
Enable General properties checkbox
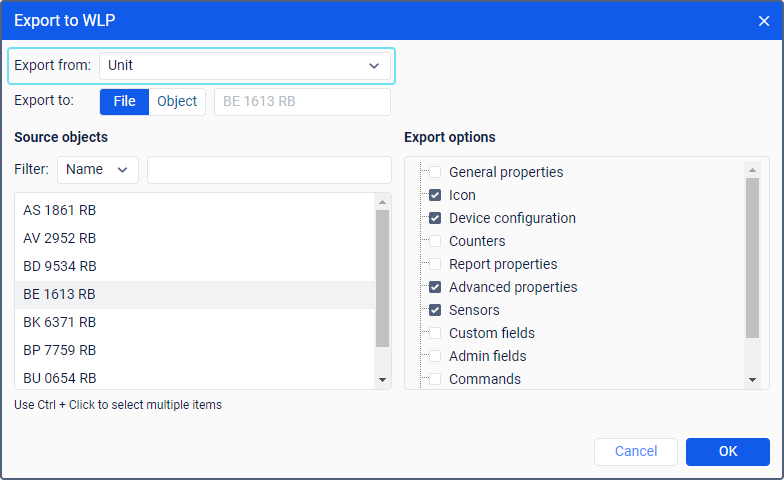pyautogui.click(x=435, y=172)
